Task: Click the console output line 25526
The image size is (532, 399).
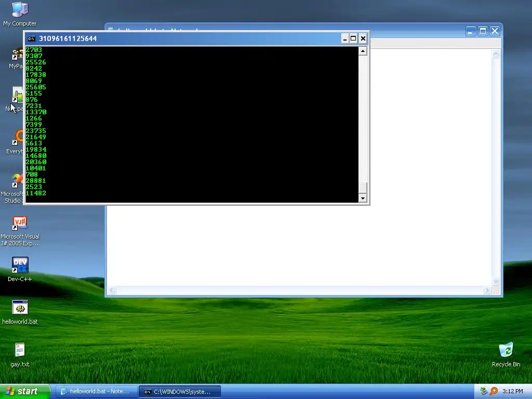Action: pyautogui.click(x=36, y=62)
